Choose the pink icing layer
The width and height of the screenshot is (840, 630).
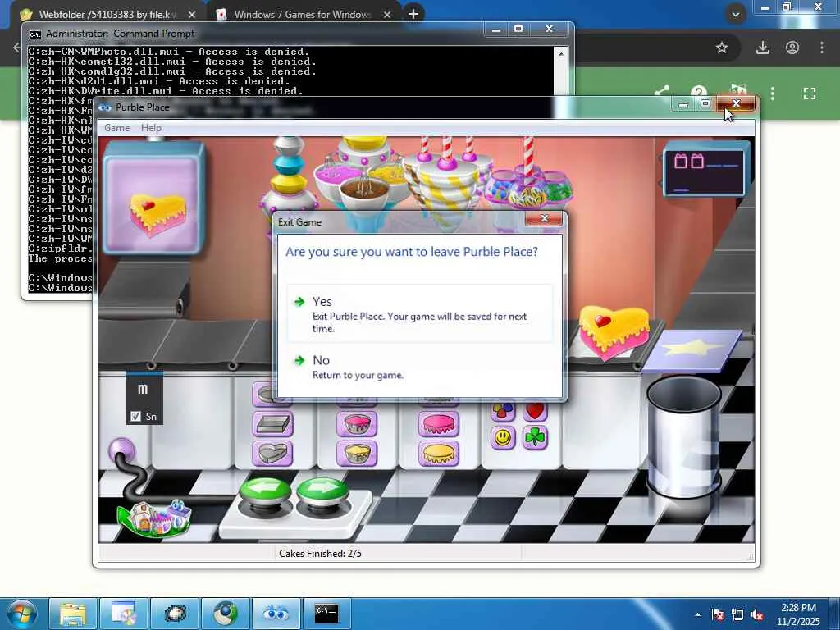[x=439, y=424]
